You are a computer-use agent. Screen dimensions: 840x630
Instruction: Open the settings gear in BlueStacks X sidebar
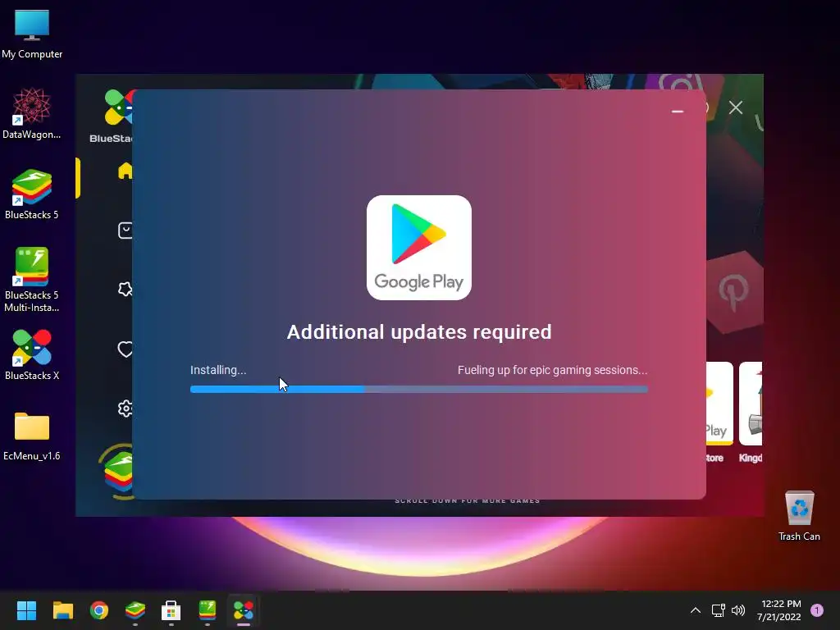click(126, 409)
